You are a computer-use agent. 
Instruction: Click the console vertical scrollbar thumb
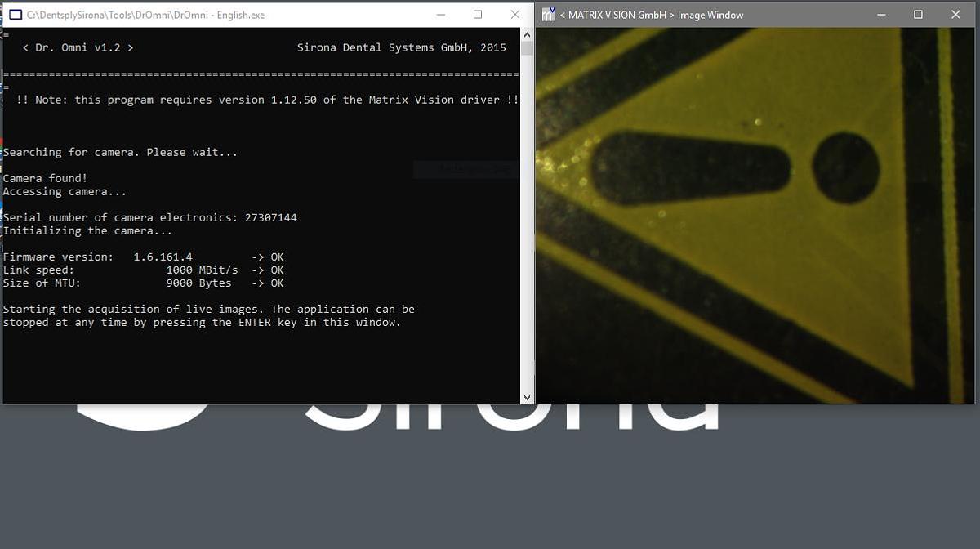click(527, 48)
